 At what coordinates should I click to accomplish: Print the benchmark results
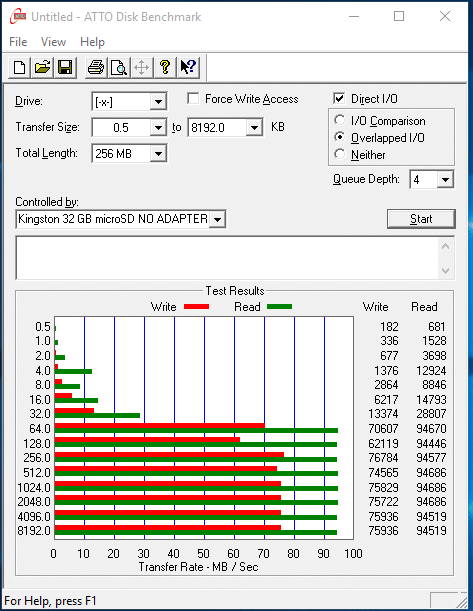click(x=96, y=68)
